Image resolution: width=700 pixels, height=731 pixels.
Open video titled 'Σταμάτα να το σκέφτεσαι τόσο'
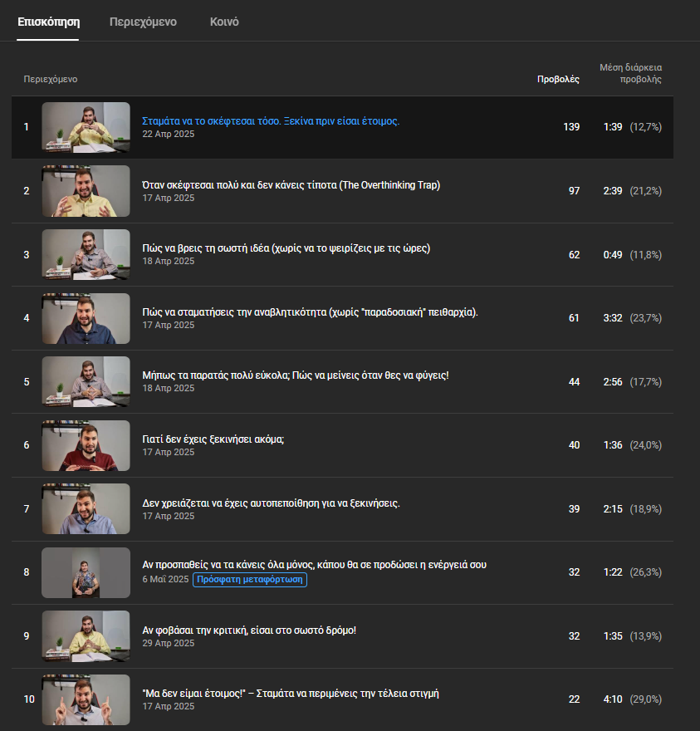coord(271,120)
